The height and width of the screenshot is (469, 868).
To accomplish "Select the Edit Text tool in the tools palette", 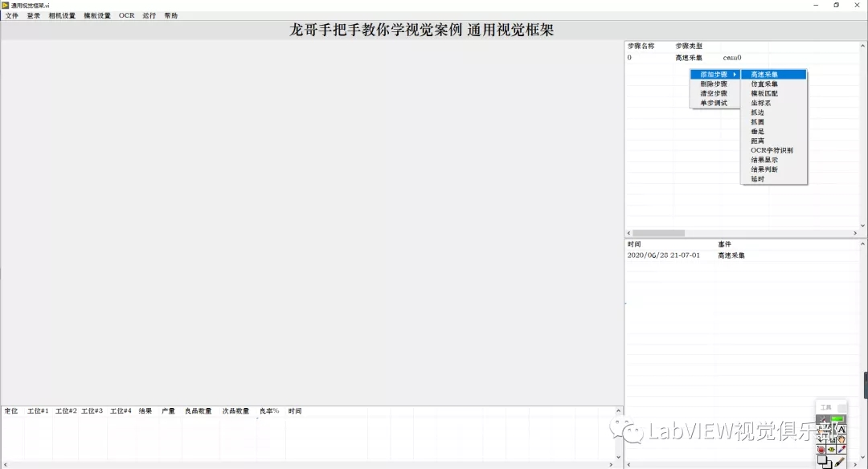I will point(841,429).
